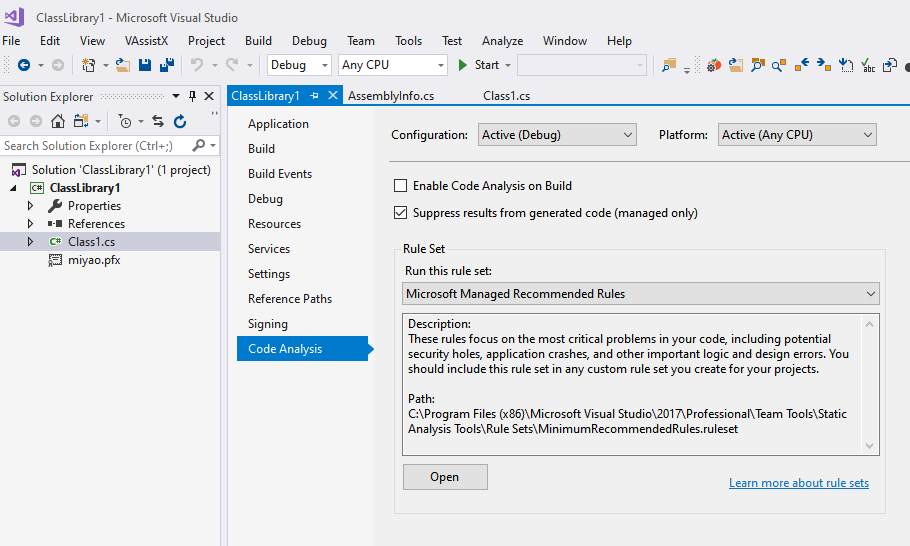The height and width of the screenshot is (546, 910).
Task: Open the Analyze menu
Action: click(x=502, y=41)
